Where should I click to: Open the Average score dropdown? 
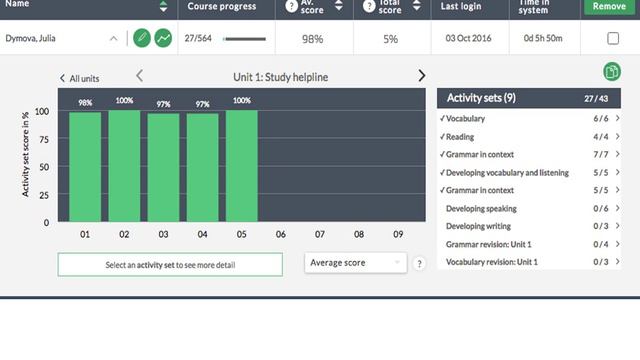click(x=356, y=263)
